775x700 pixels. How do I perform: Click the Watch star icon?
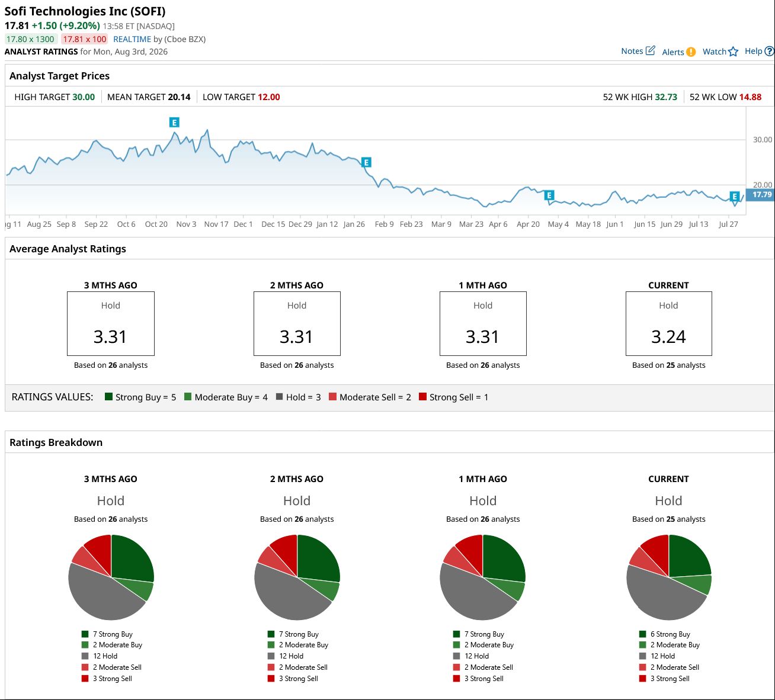pyautogui.click(x=734, y=52)
